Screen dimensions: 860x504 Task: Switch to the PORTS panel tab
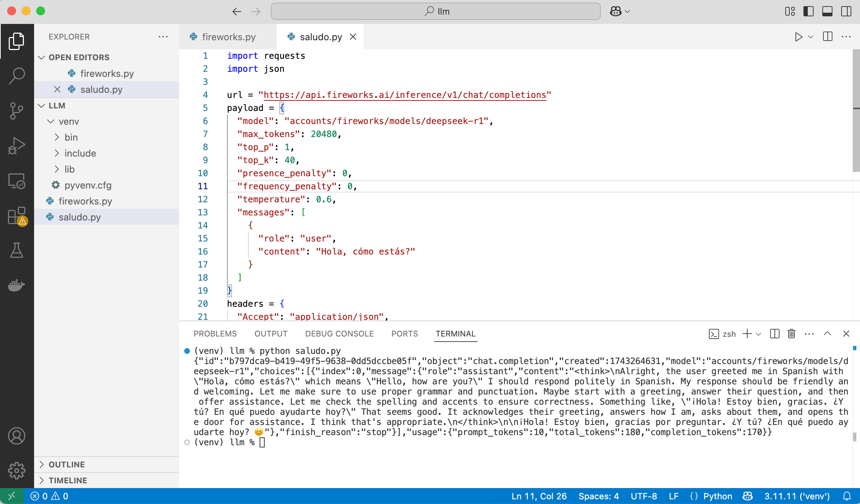tap(405, 334)
